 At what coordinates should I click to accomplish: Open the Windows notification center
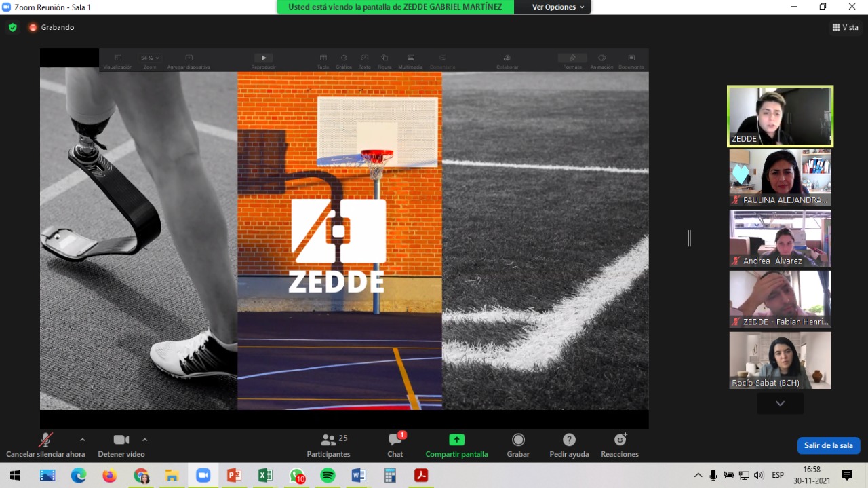pyautogui.click(x=847, y=475)
